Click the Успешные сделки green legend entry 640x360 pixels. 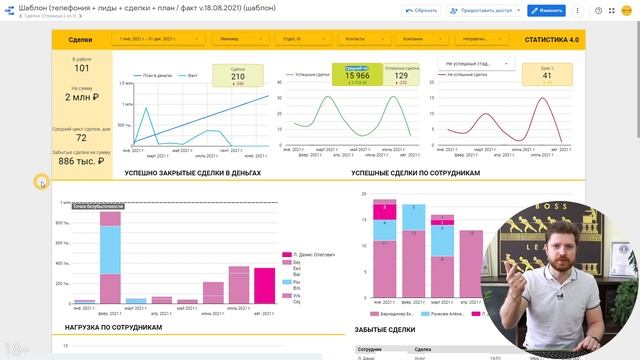pyautogui.click(x=308, y=75)
